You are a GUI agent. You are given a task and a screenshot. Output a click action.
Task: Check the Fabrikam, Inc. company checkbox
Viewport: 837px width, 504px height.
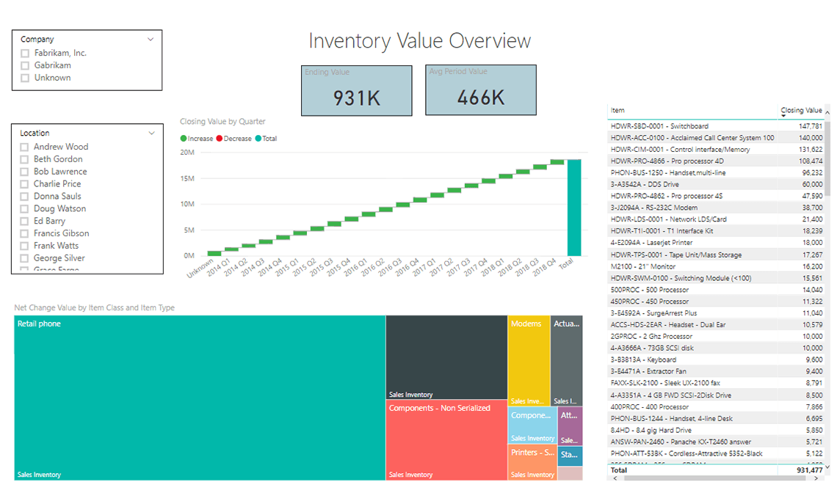click(x=24, y=54)
